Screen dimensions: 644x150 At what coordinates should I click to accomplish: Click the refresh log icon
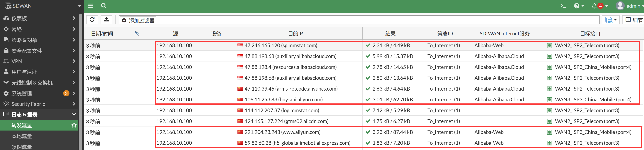(92, 19)
